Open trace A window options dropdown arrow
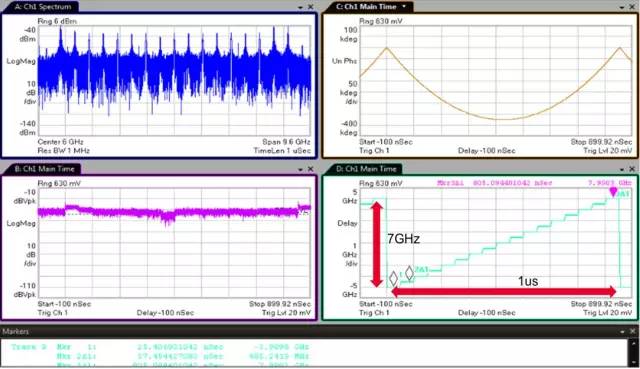The width and height of the screenshot is (640, 369). (300, 7)
